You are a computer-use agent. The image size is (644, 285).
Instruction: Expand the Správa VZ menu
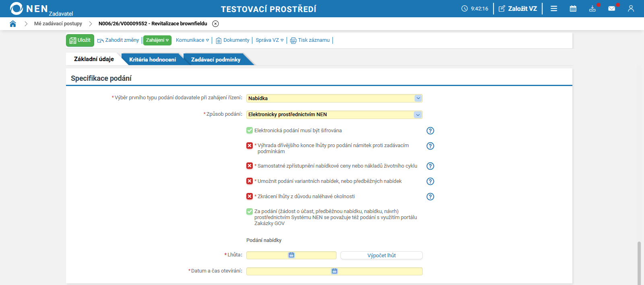coord(270,40)
